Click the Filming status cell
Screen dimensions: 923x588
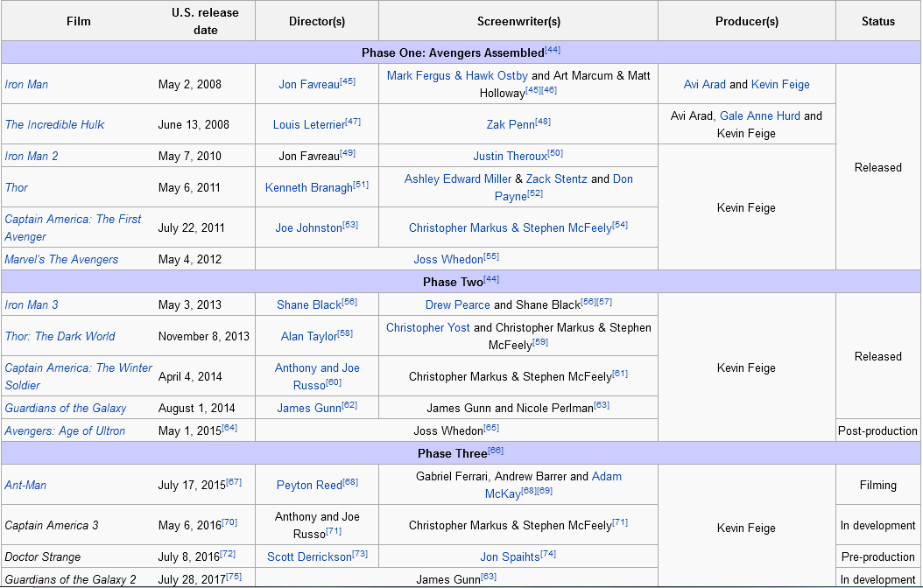(877, 485)
